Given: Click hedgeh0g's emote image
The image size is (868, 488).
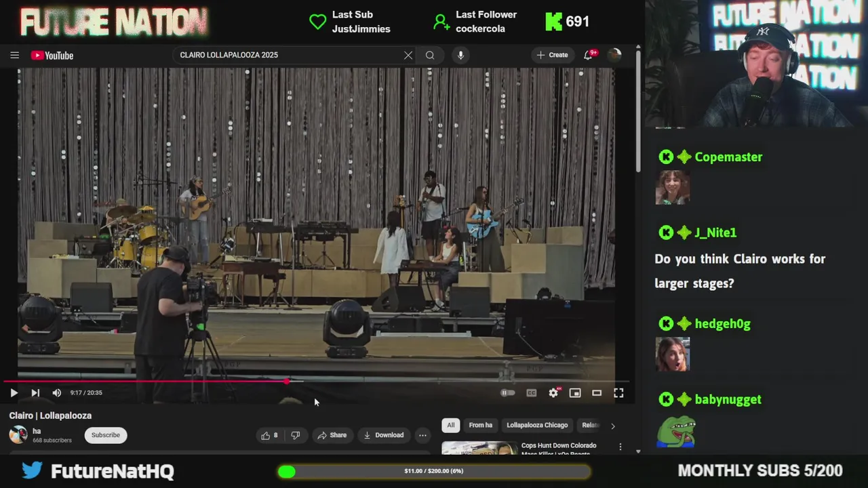Looking at the screenshot, I should pyautogui.click(x=673, y=354).
